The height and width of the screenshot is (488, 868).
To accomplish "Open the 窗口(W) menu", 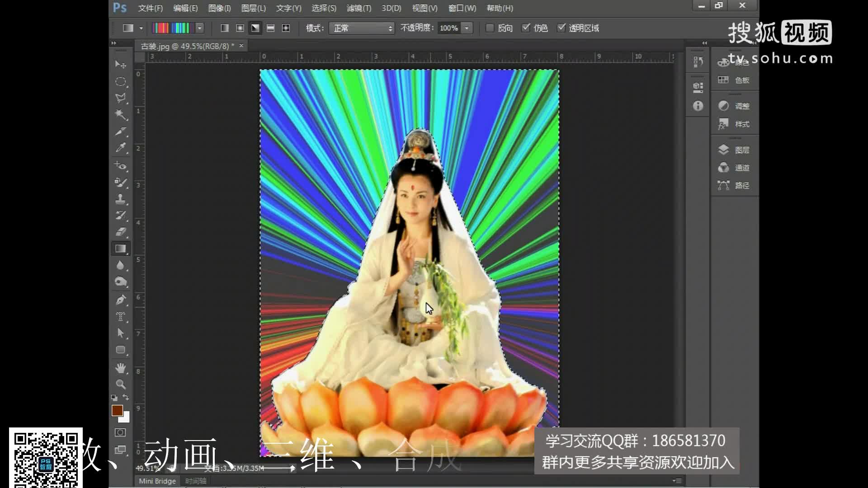I will point(462,8).
